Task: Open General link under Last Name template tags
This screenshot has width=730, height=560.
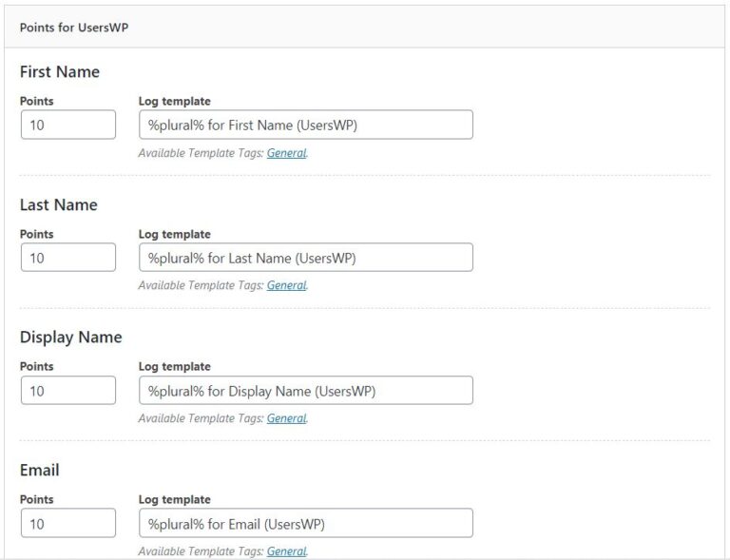Action: tap(287, 285)
